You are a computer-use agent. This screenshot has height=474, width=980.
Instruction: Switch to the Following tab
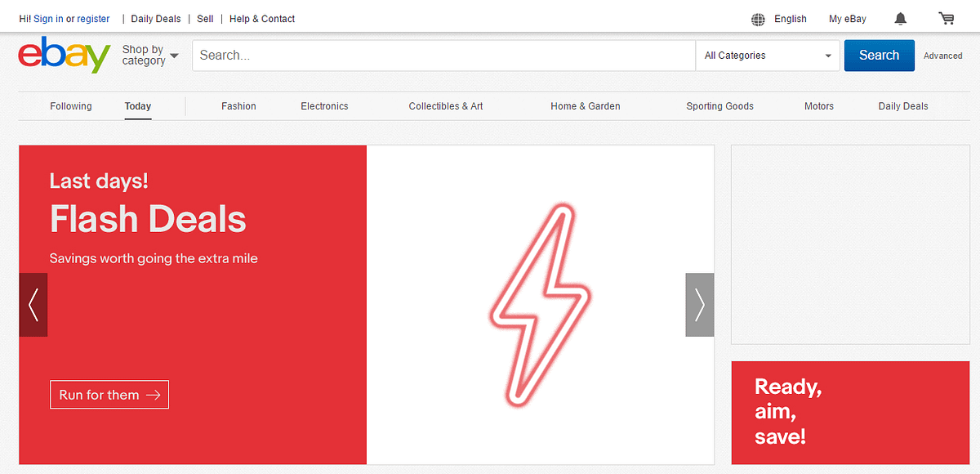tap(70, 106)
